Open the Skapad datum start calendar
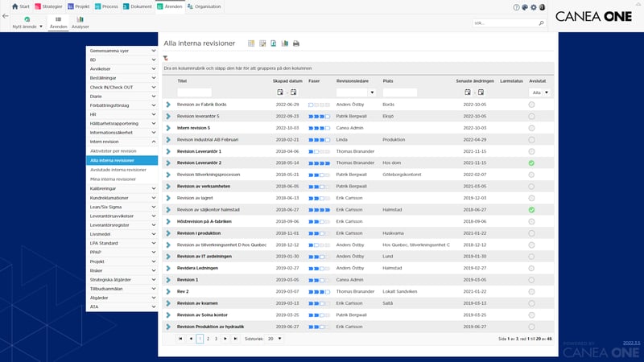 [280, 93]
